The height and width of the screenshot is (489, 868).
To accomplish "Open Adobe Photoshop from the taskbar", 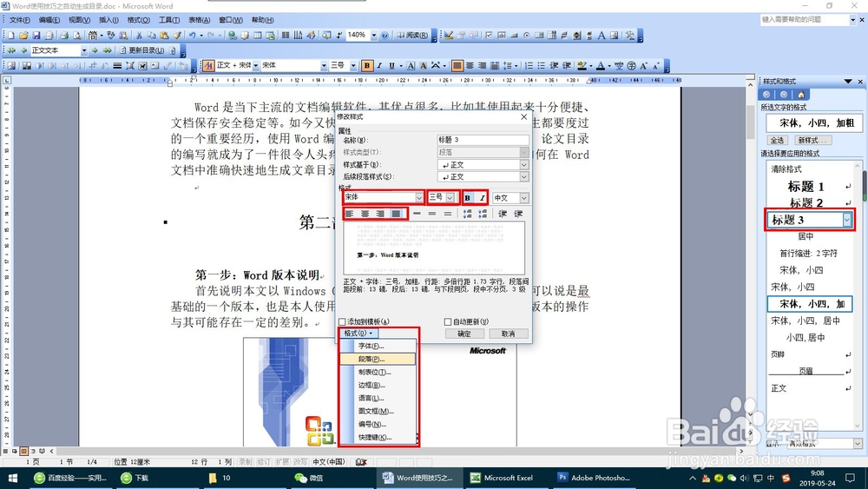I will tap(594, 478).
